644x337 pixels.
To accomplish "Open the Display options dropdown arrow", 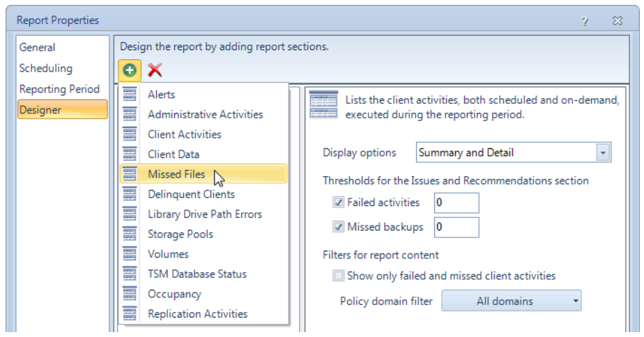I will pyautogui.click(x=602, y=152).
